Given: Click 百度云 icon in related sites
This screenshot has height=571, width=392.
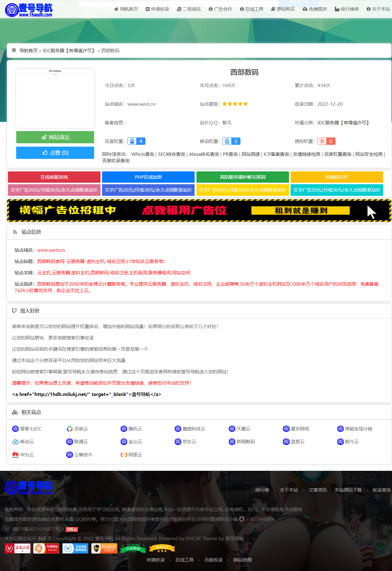Looking at the screenshot, I should pyautogui.click(x=70, y=429).
